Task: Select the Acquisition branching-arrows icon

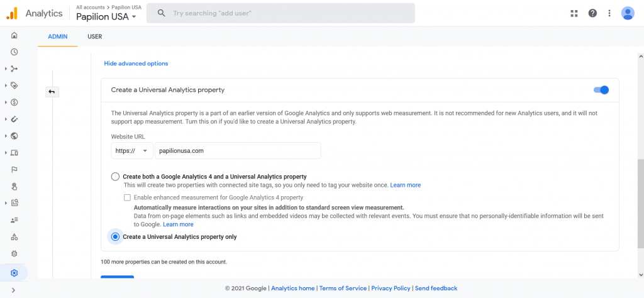Action: [x=14, y=69]
